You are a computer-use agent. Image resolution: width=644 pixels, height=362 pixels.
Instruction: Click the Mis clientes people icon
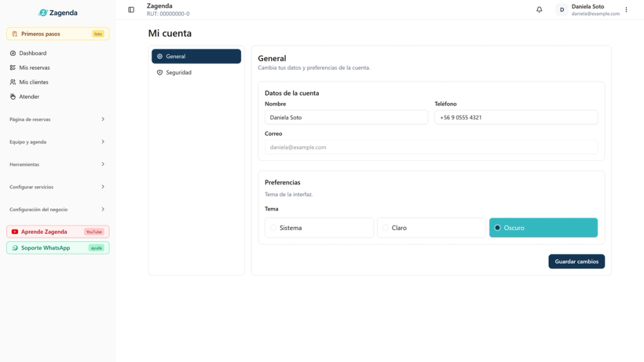[x=13, y=82]
